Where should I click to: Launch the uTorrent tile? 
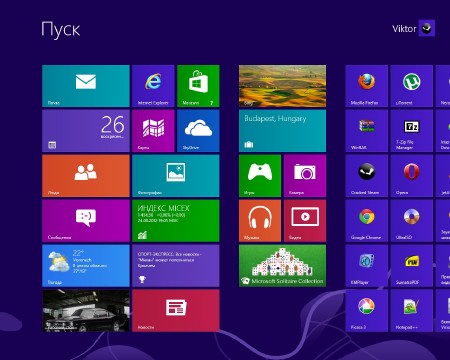pos(412,86)
